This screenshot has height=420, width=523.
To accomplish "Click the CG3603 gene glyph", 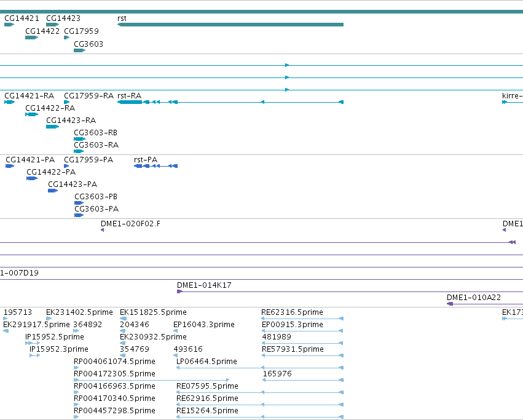I will [80, 50].
